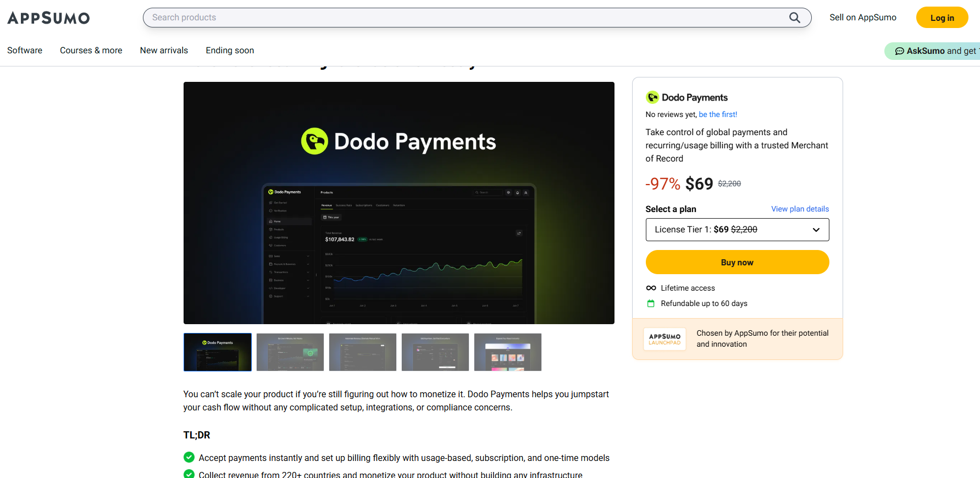Image resolution: width=980 pixels, height=478 pixels.
Task: Click the 'Select a plan' label
Action: coord(671,209)
